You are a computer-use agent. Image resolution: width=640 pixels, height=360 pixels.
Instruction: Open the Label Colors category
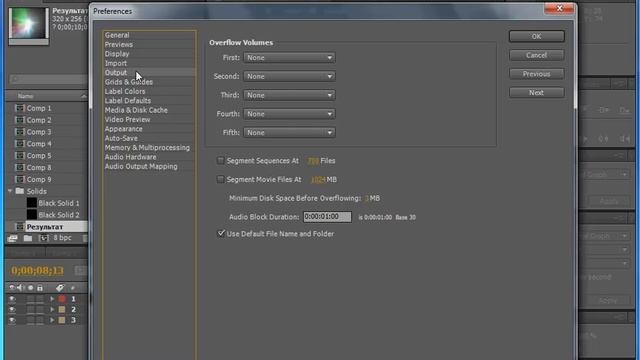(x=125, y=91)
